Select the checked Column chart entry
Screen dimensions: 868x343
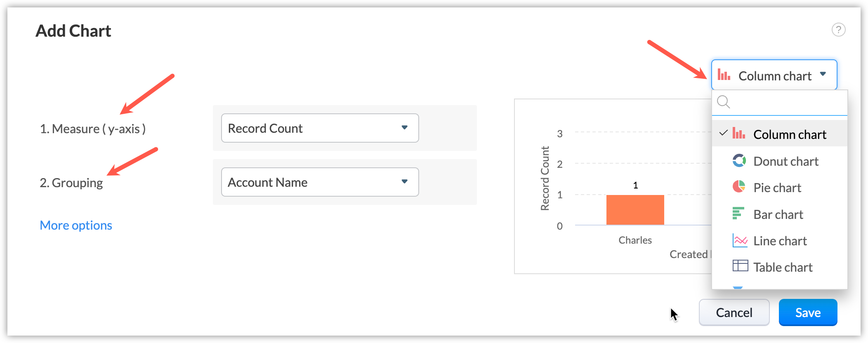pyautogui.click(x=789, y=134)
